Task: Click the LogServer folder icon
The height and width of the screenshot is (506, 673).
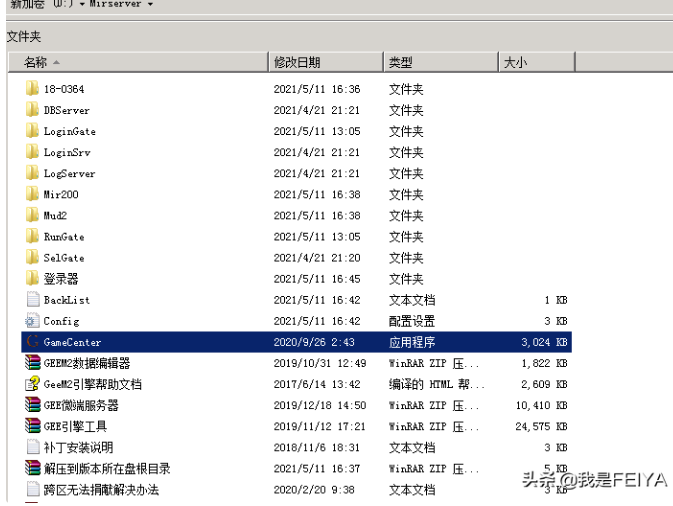Action: [32, 173]
